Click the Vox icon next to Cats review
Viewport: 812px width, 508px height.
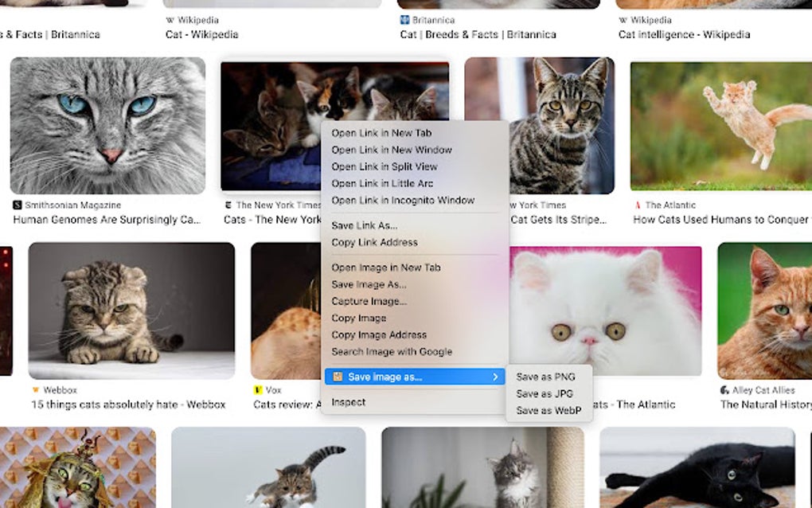pyautogui.click(x=258, y=389)
